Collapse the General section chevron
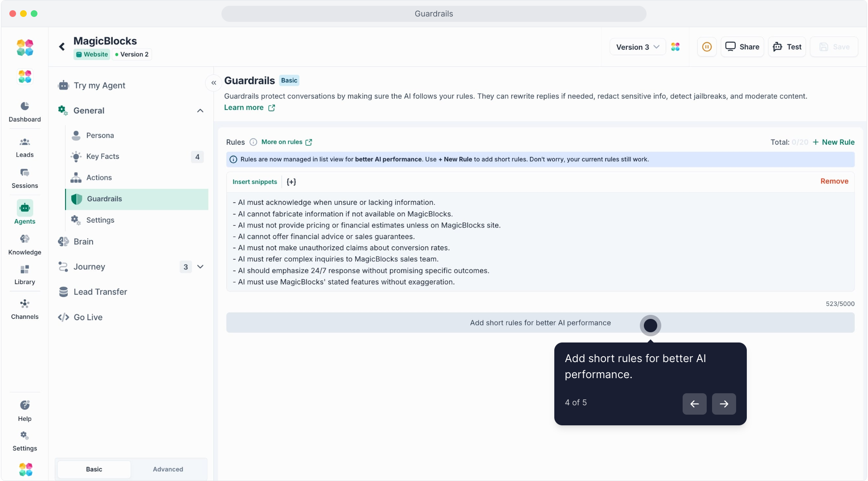Screen dimensions: 868x481 (201, 110)
